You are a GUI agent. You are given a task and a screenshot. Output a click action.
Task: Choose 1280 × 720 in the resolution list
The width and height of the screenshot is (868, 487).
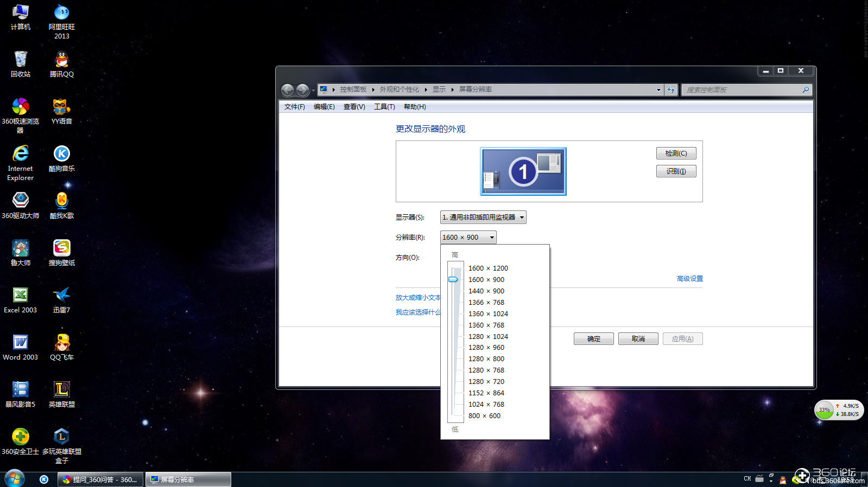(486, 382)
